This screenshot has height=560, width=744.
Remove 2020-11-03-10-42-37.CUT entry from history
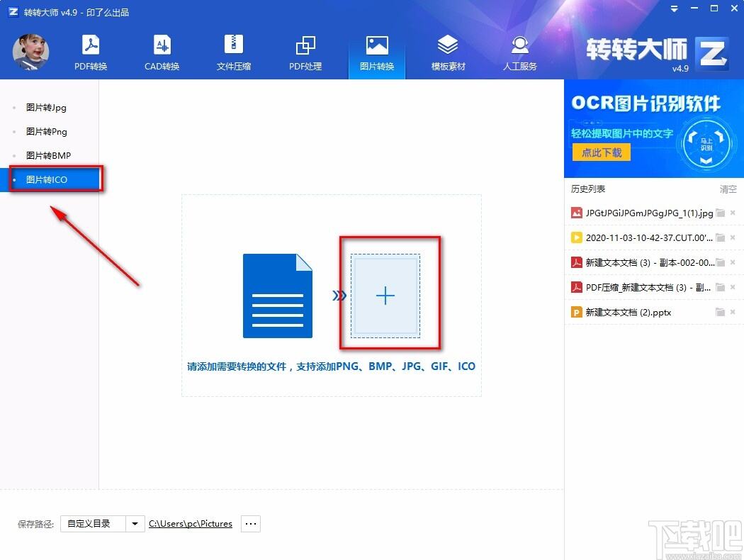[x=733, y=237]
